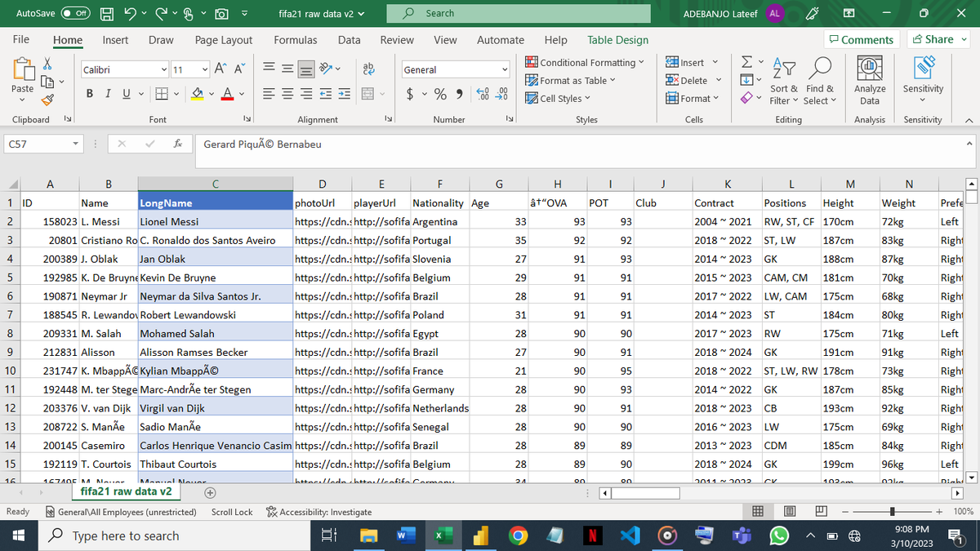The height and width of the screenshot is (551, 980).
Task: Click the Format as Table icon
Action: pos(532,80)
